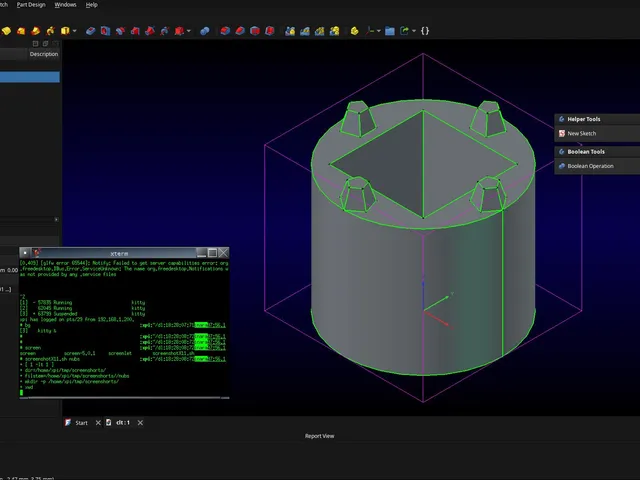Select the Linear Pattern tool
This screenshot has height=480, width=640.
coord(304,31)
